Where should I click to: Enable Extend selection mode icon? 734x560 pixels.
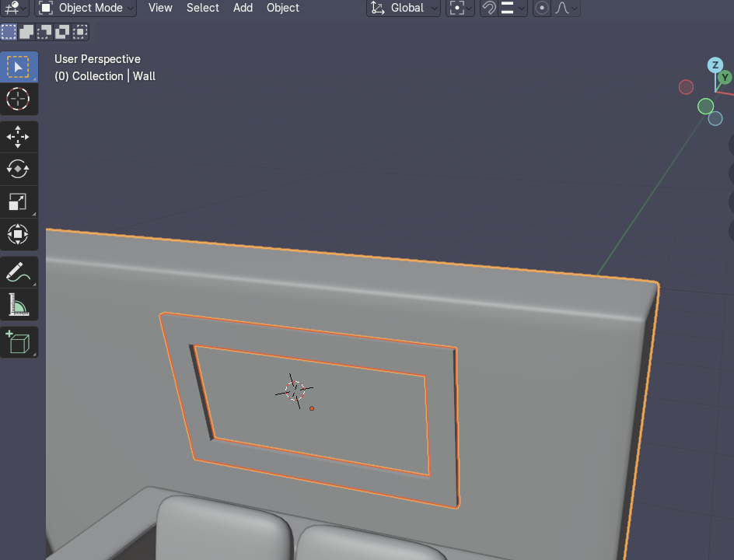[x=27, y=32]
